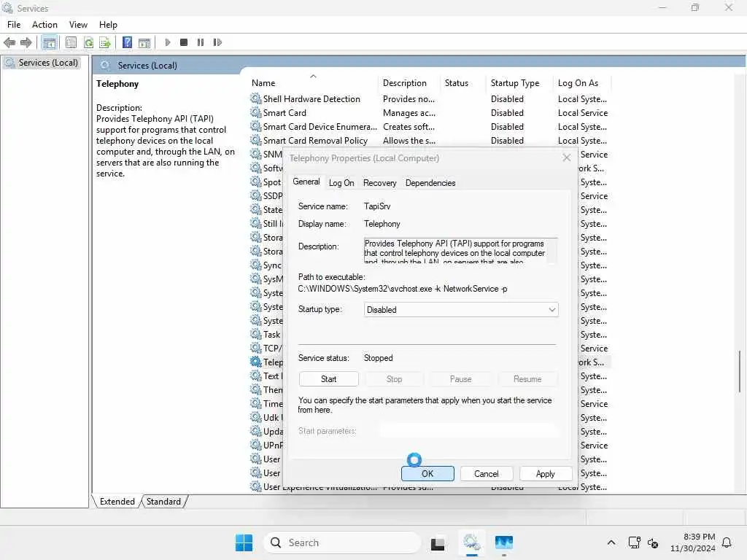Viewport: 747px width, 560px height.
Task: Click the gear icon of the SSDP service
Action: (256, 195)
